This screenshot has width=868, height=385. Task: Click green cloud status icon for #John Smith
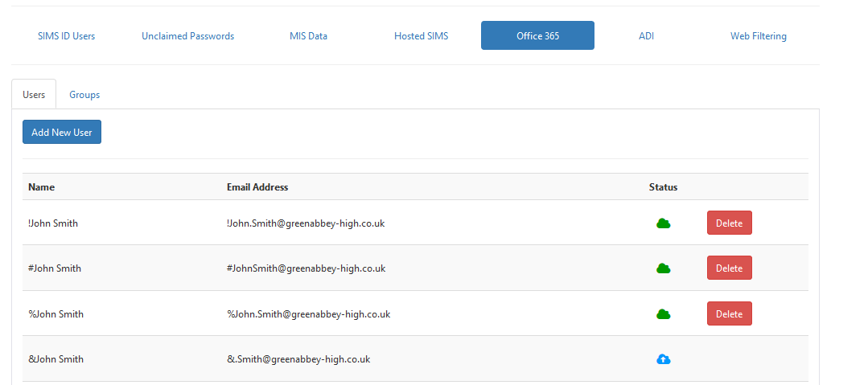[x=663, y=268]
